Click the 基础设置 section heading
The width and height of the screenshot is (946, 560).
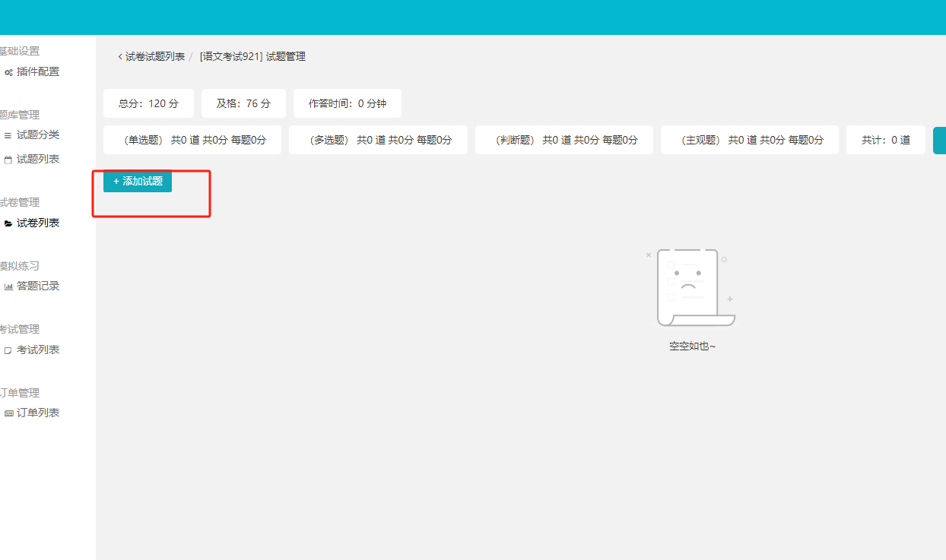(x=19, y=51)
